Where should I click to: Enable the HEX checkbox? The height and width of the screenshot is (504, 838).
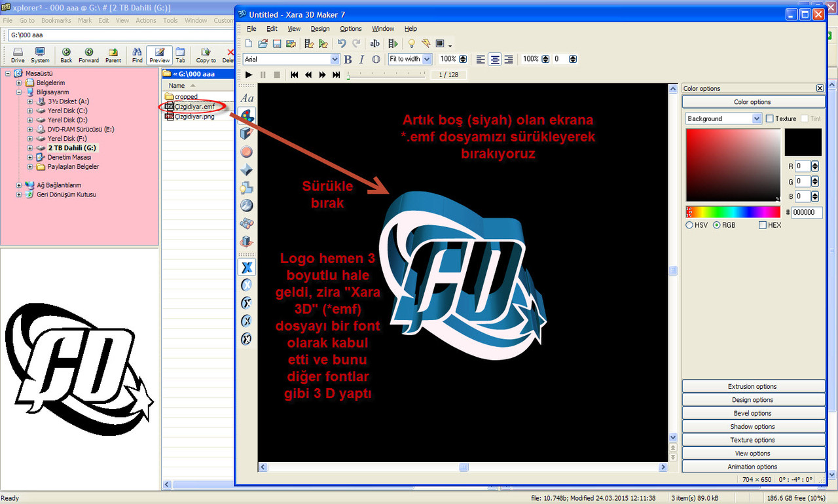[763, 225]
